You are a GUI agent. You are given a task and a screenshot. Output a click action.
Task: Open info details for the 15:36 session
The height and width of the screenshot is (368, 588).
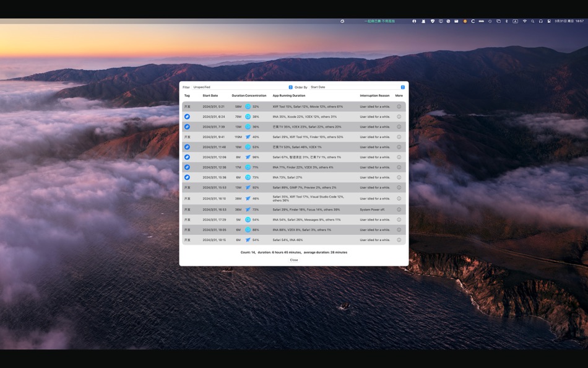point(399,177)
